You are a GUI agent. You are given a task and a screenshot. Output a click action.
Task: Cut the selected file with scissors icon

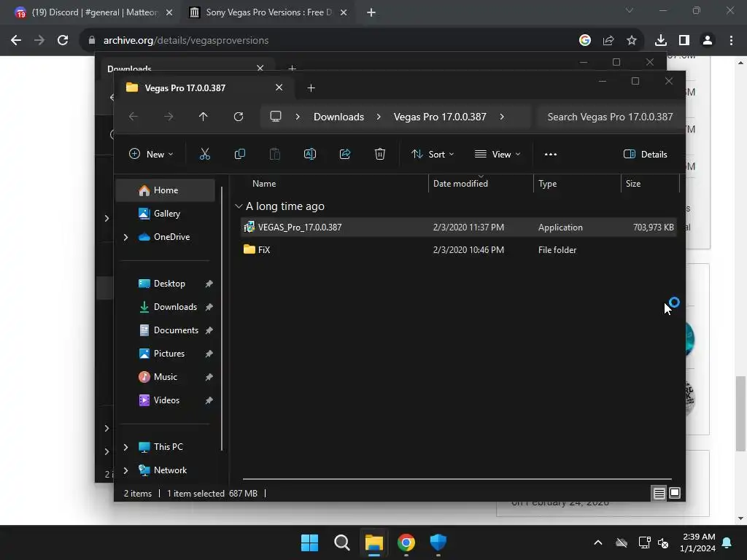tap(204, 154)
